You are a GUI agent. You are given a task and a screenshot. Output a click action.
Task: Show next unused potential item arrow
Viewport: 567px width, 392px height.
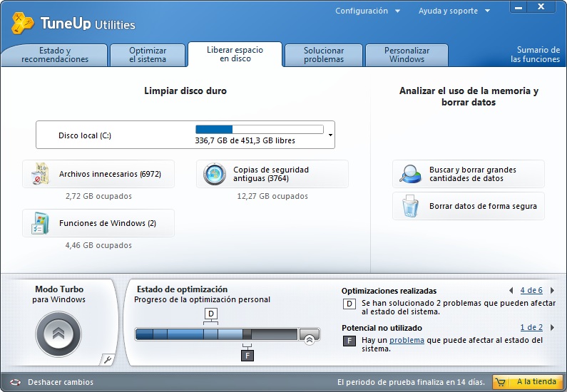(552, 327)
